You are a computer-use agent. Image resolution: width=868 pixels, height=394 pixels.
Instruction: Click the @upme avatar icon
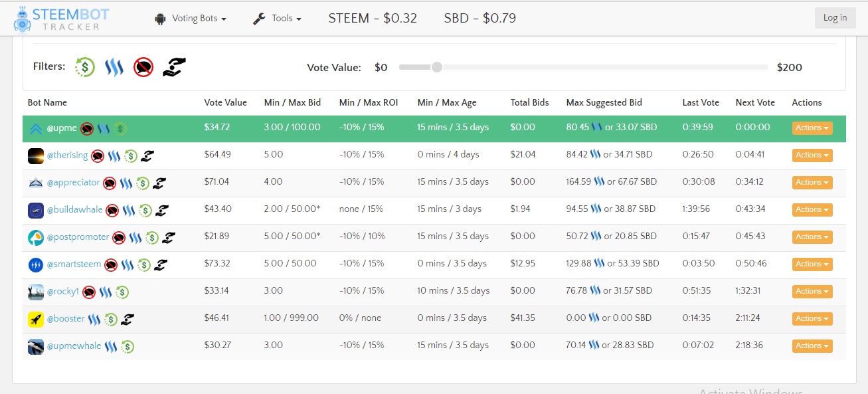pos(36,128)
